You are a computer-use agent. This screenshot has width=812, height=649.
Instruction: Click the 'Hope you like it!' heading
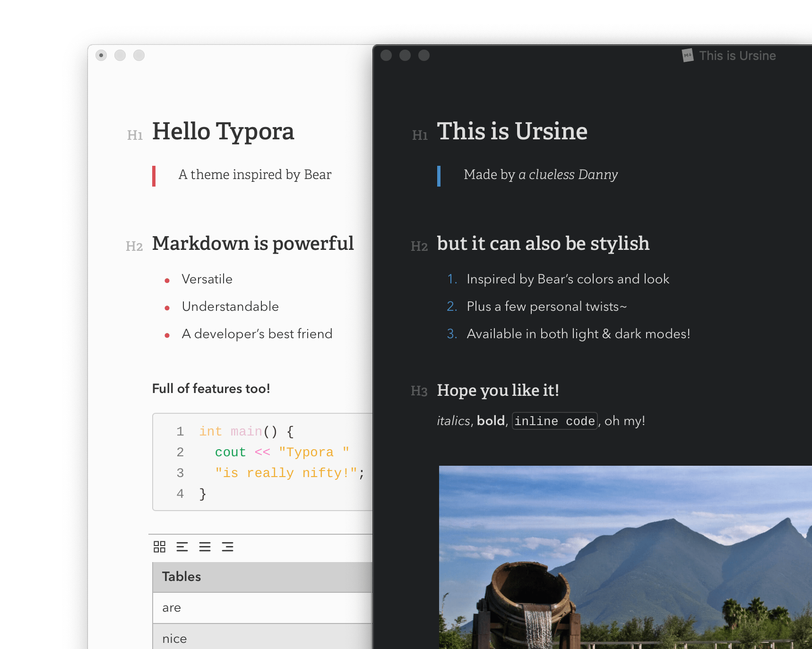498,391
